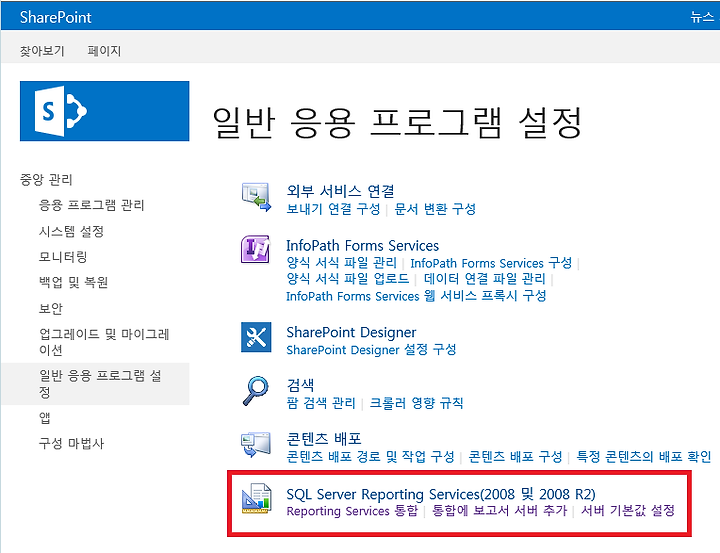Open Reporting Services 통합 link

point(352,511)
